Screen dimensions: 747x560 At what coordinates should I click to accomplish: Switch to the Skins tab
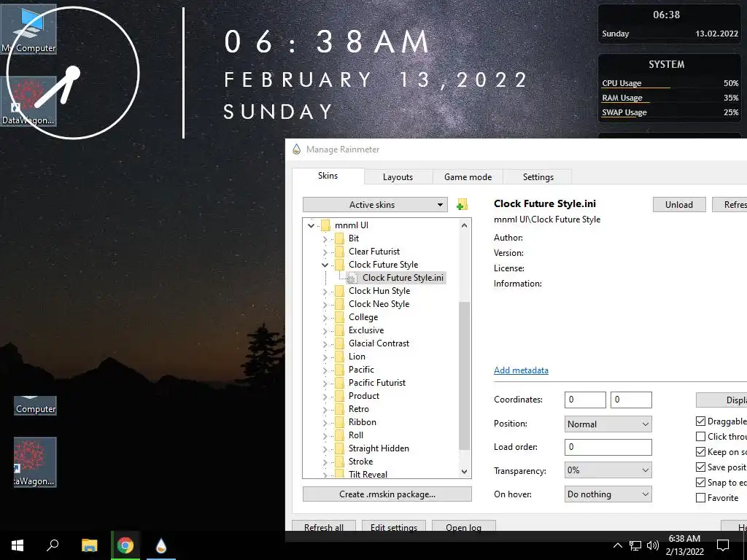(x=328, y=176)
